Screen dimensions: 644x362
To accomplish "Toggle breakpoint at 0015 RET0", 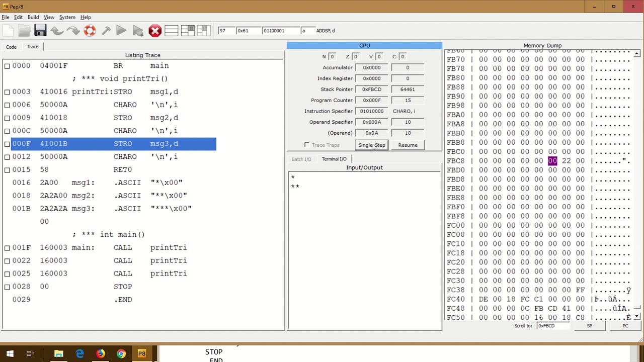I will click(7, 170).
